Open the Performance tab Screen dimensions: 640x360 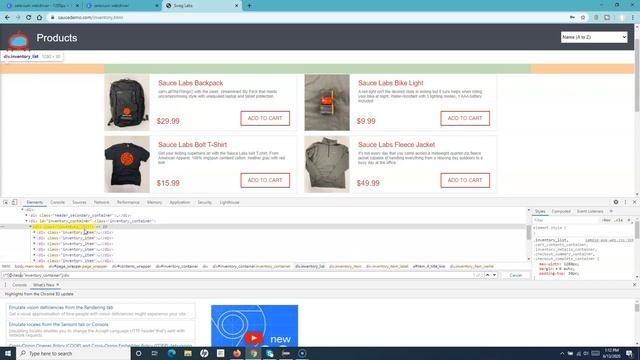pyautogui.click(x=128, y=202)
